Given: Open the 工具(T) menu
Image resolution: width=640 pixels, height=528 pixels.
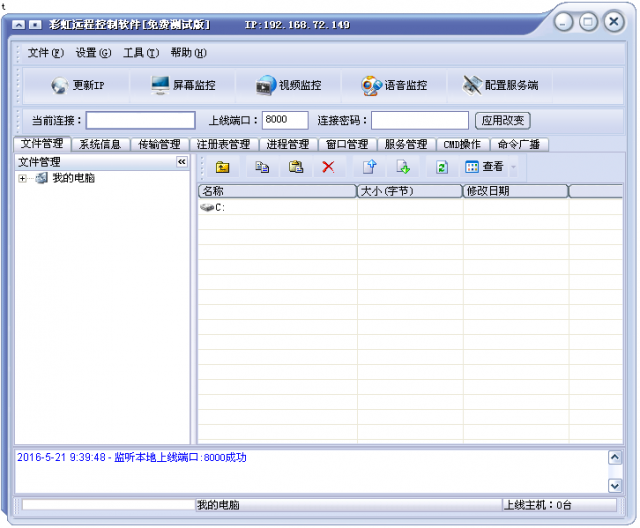Looking at the screenshot, I should 141,53.
